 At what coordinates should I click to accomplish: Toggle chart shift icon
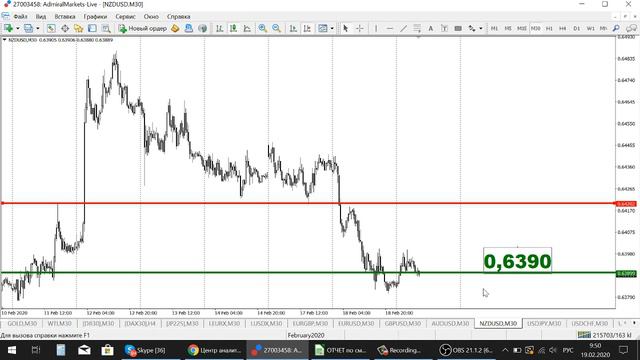(307, 28)
